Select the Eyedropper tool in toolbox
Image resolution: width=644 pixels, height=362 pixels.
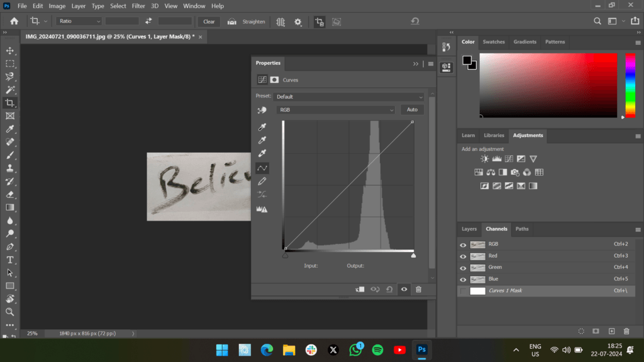coord(10,129)
